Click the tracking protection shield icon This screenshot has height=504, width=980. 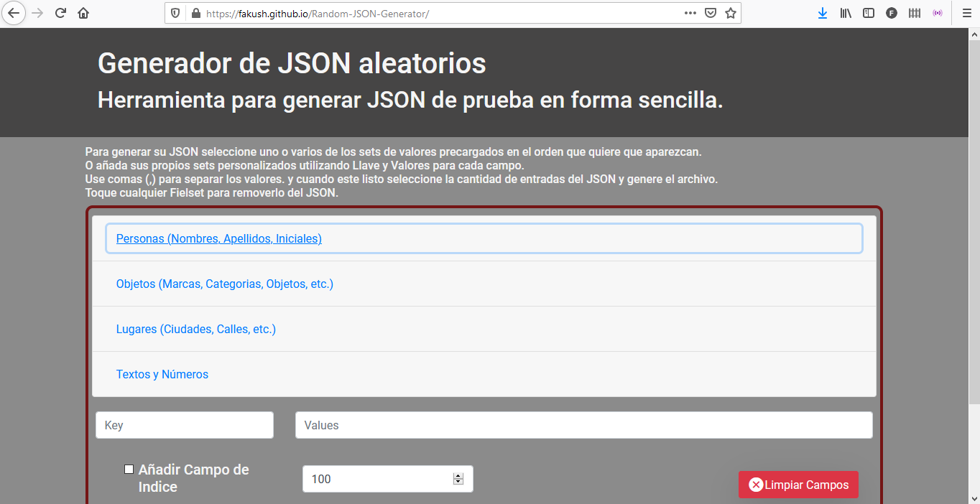coord(176,13)
